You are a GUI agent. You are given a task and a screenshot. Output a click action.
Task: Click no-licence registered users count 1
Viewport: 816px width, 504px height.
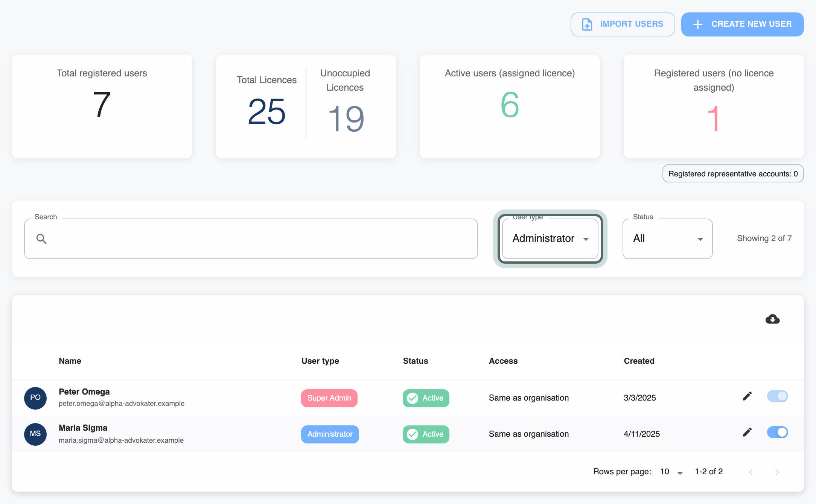coord(714,119)
